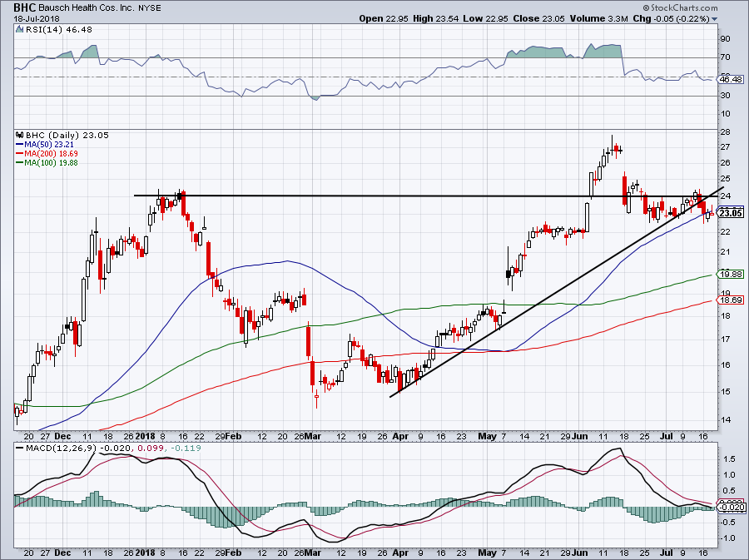The image size is (749, 560).
Task: Click the Close 23.05 value in header
Action: 538,18
